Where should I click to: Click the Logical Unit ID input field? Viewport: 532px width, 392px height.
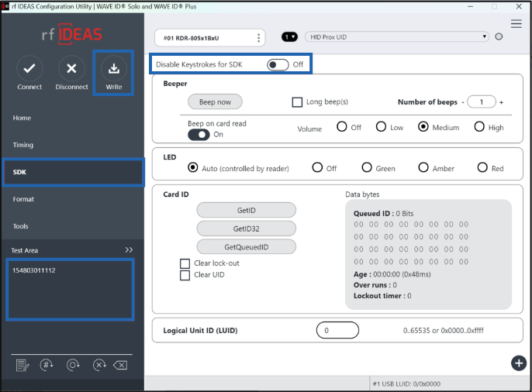[337, 330]
